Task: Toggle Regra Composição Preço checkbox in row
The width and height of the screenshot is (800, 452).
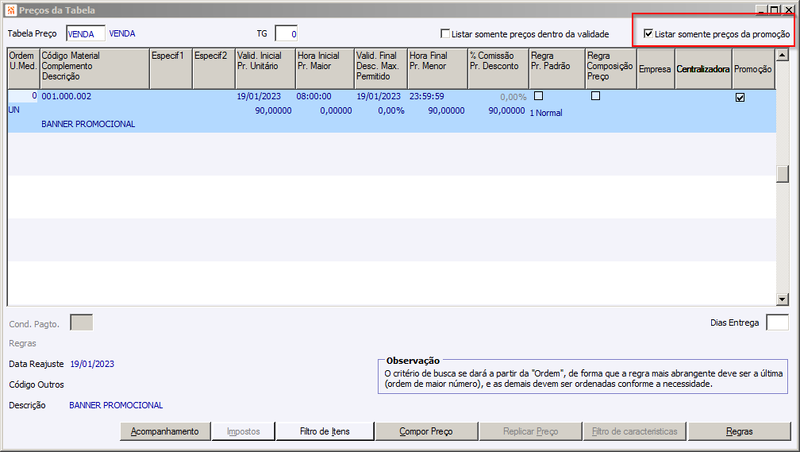Action: (x=595, y=96)
